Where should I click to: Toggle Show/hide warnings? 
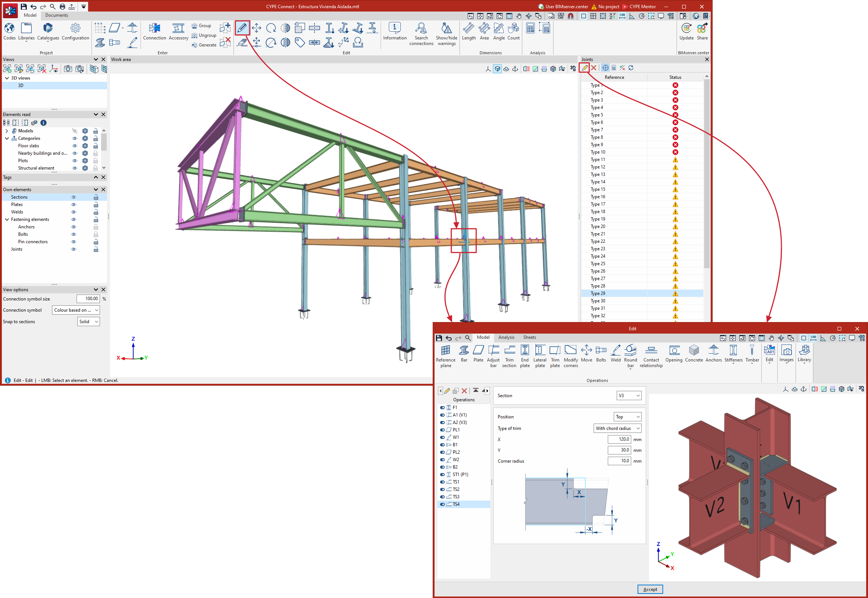[446, 34]
